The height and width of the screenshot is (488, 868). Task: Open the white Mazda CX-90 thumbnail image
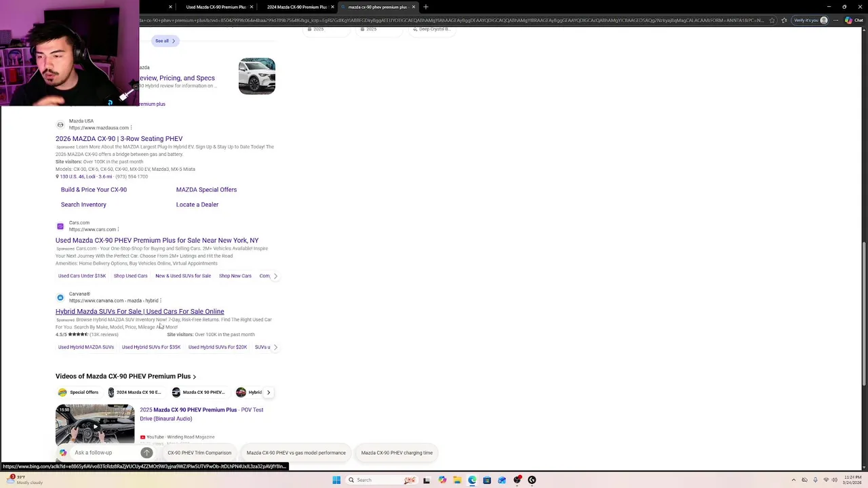point(257,76)
